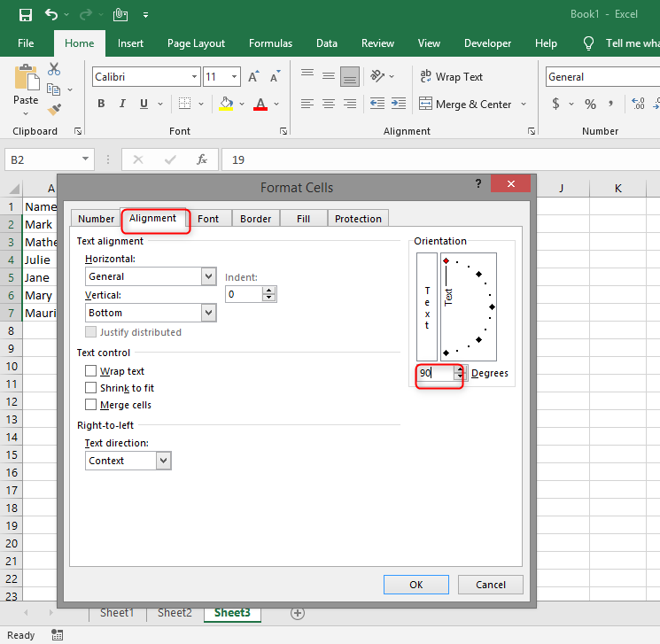The height and width of the screenshot is (644, 660).
Task: Click Align Right icon
Action: 350,104
